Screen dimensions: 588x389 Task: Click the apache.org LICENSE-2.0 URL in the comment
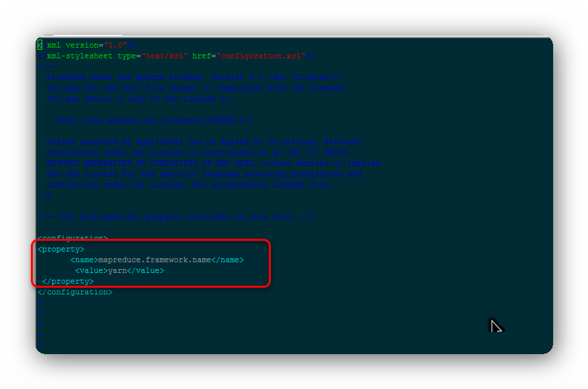click(x=154, y=121)
